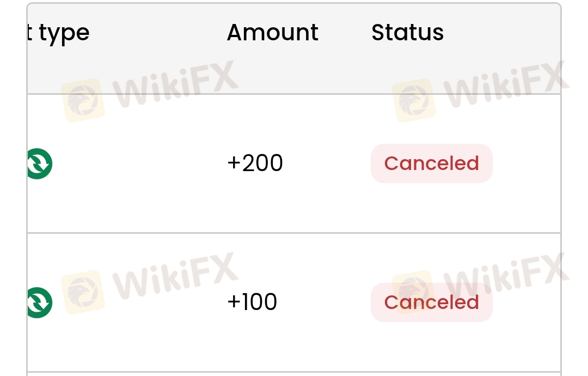Image resolution: width=588 pixels, height=376 pixels.
Task: Click the WikiFX watermark text below the Amount header
Action: pyautogui.click(x=175, y=84)
